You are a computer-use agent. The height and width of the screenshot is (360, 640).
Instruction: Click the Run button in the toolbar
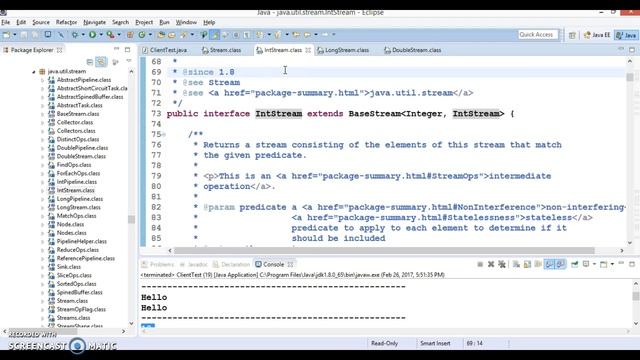click(93, 35)
